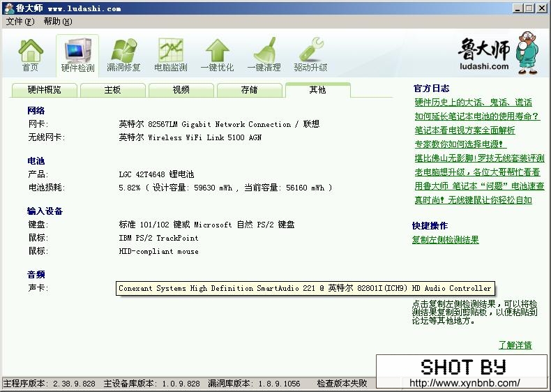The width and height of the screenshot is (551, 392).
Task: Switch to the 硬件概览 tab
Action: point(44,90)
